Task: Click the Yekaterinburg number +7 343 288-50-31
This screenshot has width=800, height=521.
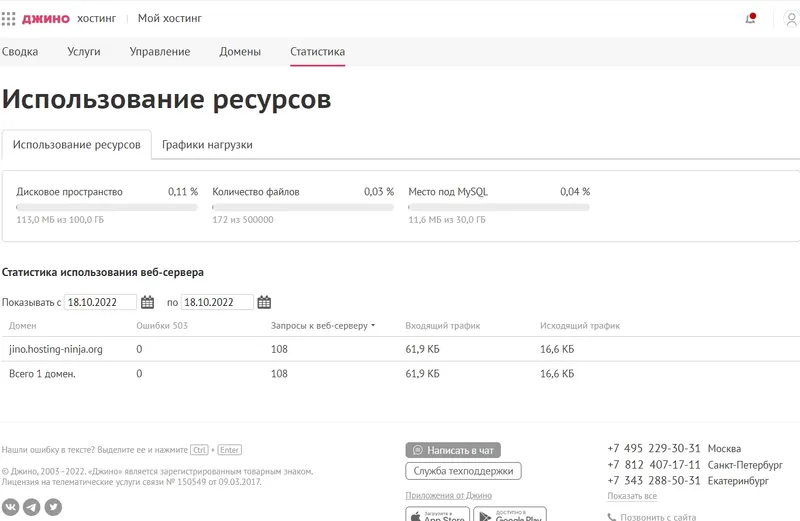Action: (654, 481)
